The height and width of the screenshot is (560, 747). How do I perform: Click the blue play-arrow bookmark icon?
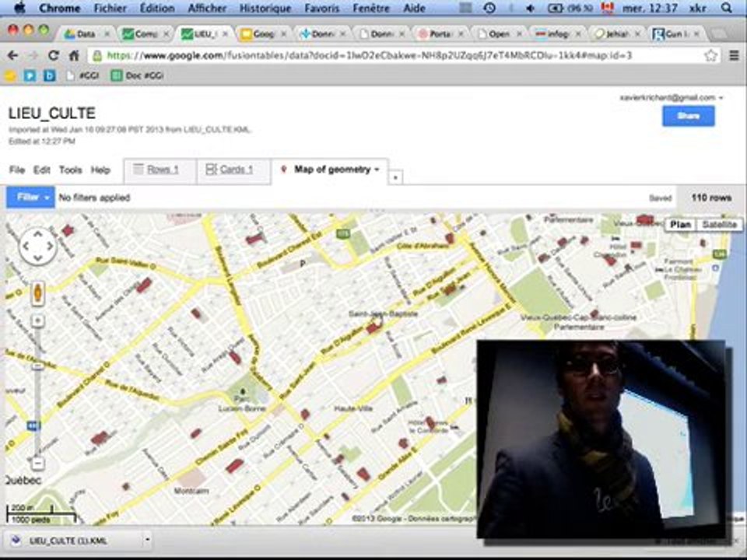[30, 75]
